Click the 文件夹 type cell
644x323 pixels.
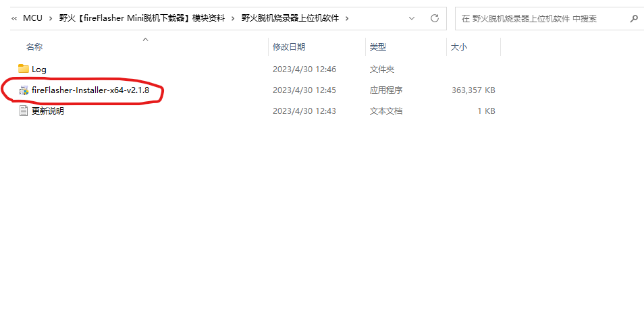382,69
